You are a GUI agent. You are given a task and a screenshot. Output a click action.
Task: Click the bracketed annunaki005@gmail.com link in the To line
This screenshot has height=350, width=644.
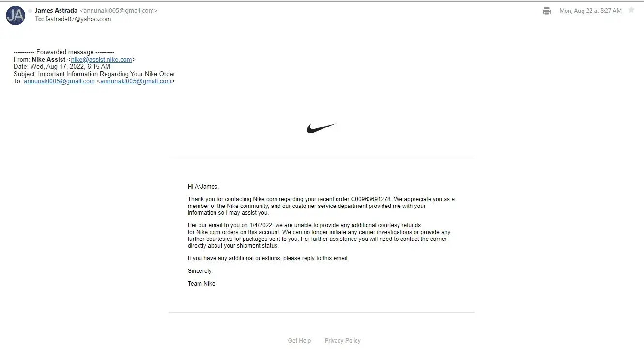tap(136, 81)
